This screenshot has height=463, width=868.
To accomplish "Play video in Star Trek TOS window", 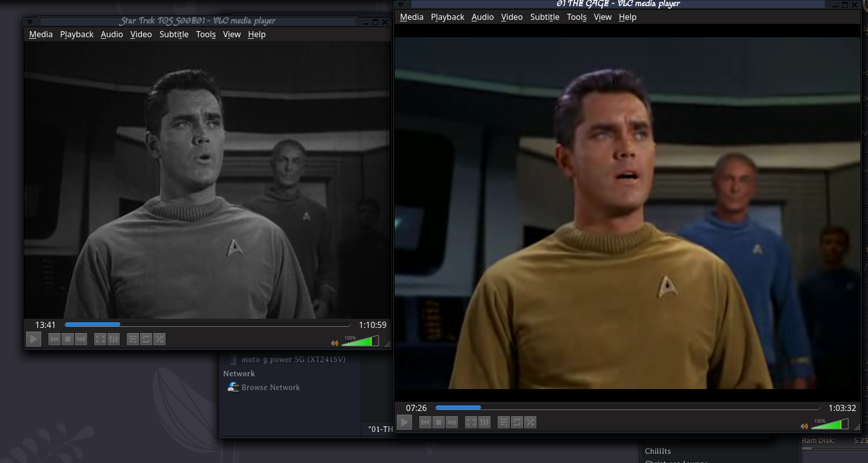I will pyautogui.click(x=33, y=339).
